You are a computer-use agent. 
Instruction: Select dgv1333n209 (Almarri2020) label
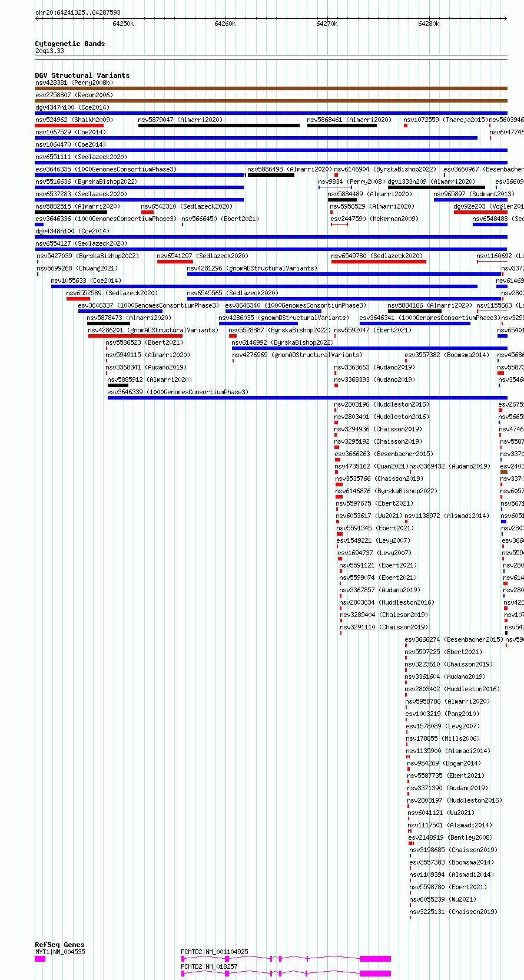[x=432, y=182]
